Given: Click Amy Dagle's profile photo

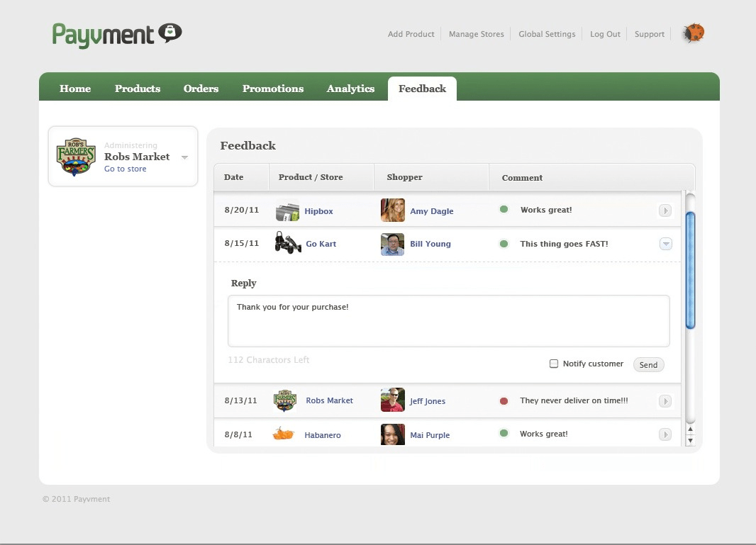Looking at the screenshot, I should [392, 210].
